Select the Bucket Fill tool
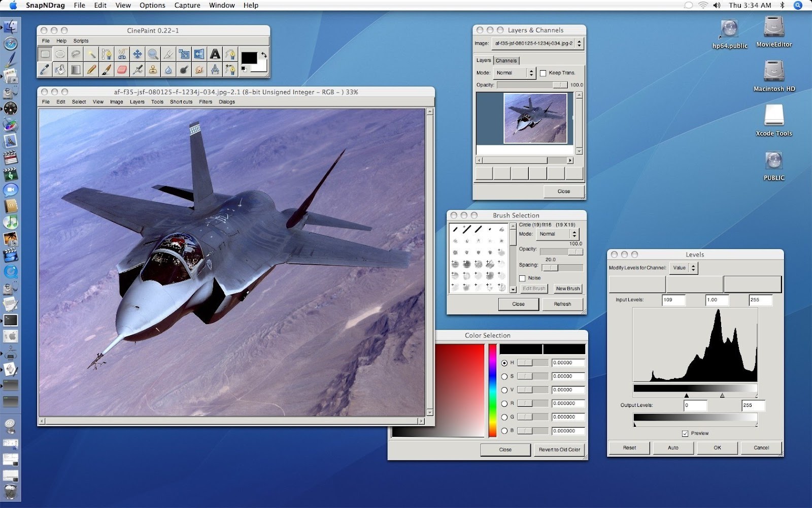The height and width of the screenshot is (508, 812). pyautogui.click(x=60, y=70)
